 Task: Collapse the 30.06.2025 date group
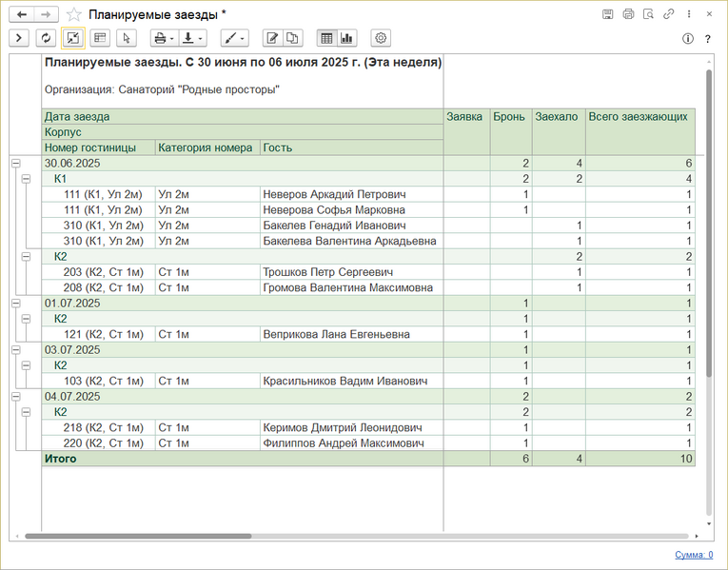[15, 164]
